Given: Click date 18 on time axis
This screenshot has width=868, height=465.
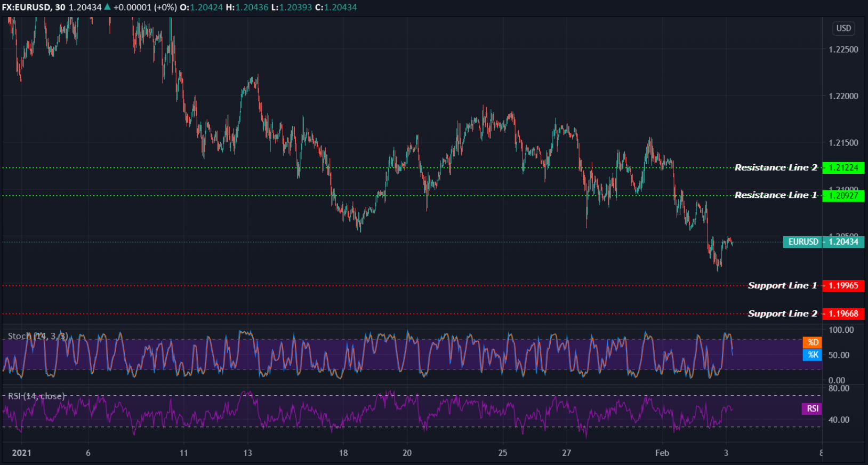Looking at the screenshot, I should tap(343, 453).
